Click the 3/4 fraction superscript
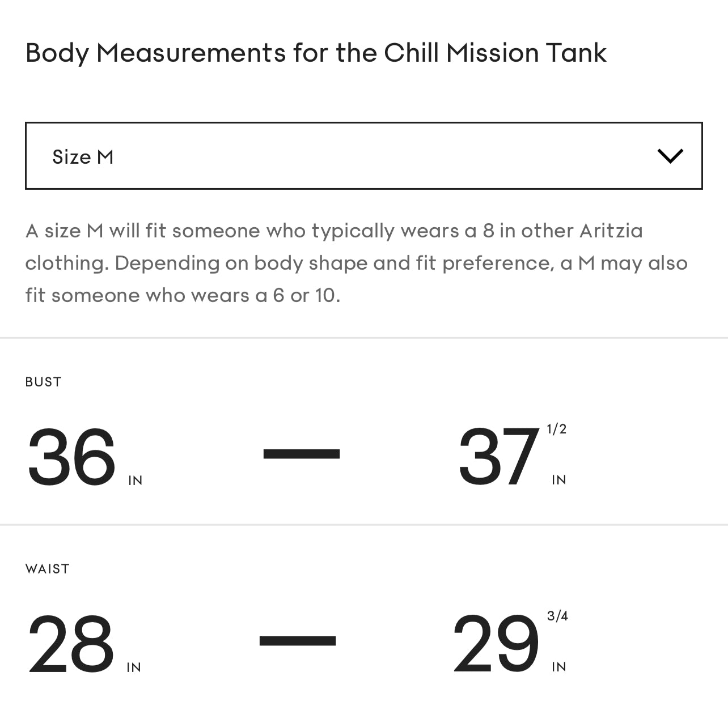The height and width of the screenshot is (706, 728). (557, 616)
